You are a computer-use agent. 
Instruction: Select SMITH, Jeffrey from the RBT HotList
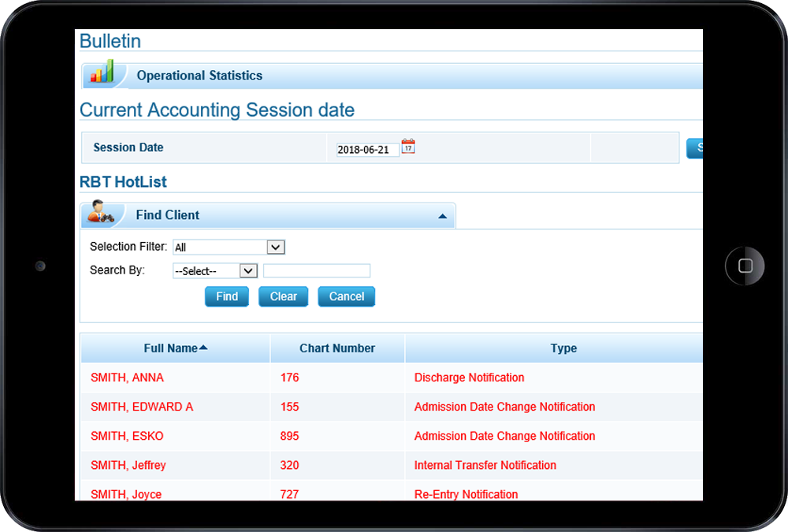point(128,465)
